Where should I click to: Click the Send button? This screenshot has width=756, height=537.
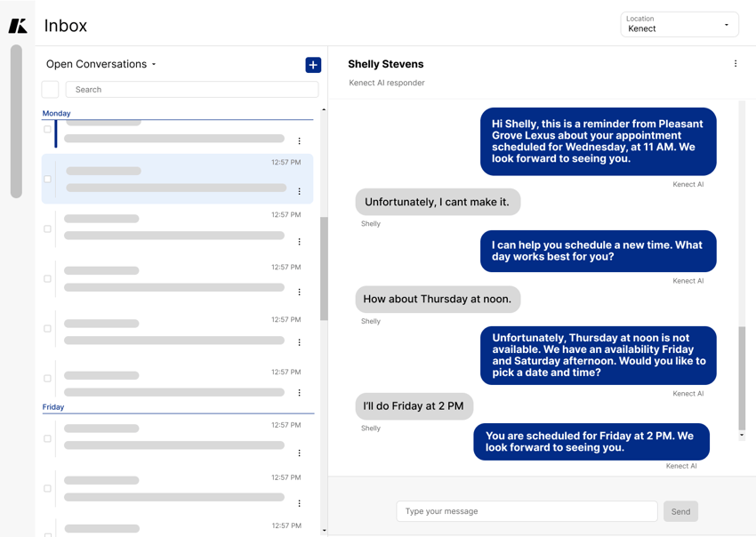680,511
